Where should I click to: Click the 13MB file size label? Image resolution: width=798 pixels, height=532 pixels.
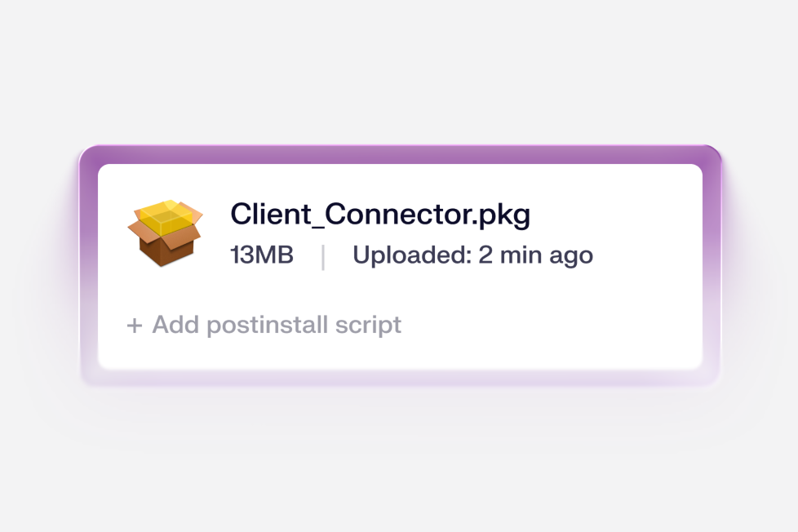(x=262, y=255)
